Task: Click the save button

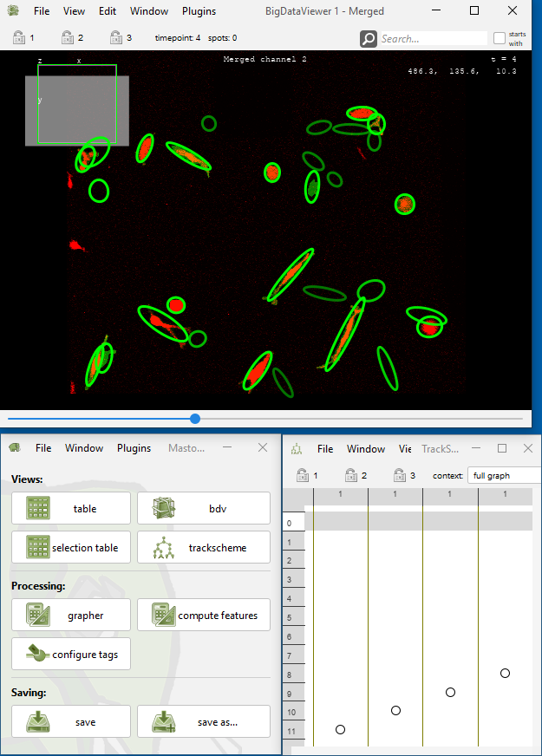Action: coord(71,721)
